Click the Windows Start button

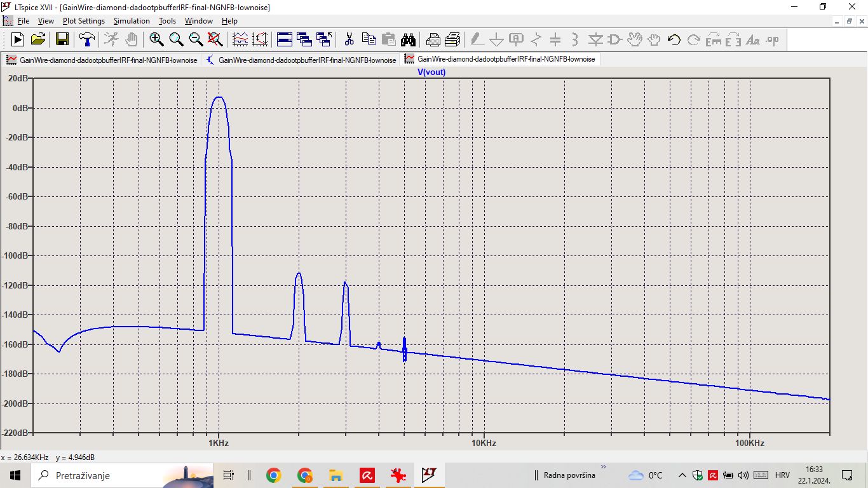pyautogui.click(x=15, y=475)
